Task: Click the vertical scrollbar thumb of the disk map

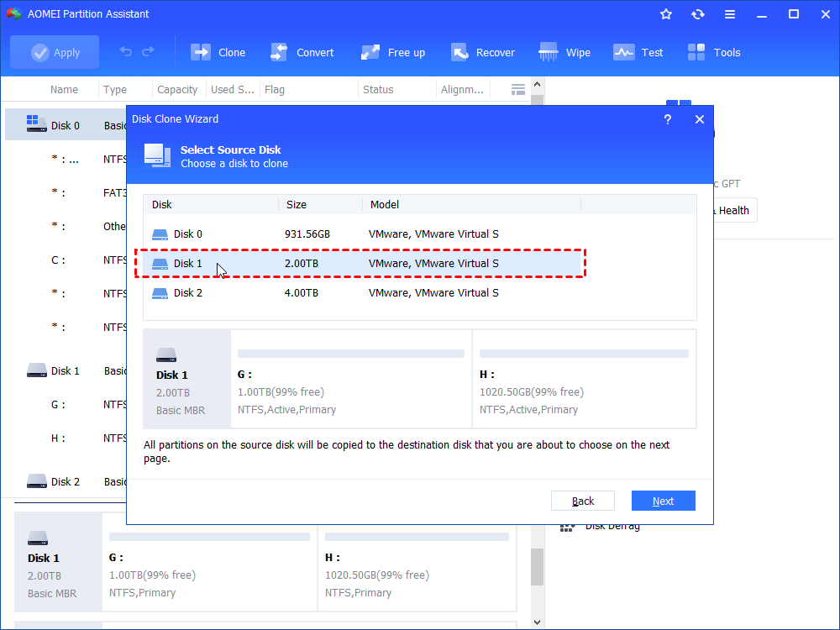Action: coord(538,566)
